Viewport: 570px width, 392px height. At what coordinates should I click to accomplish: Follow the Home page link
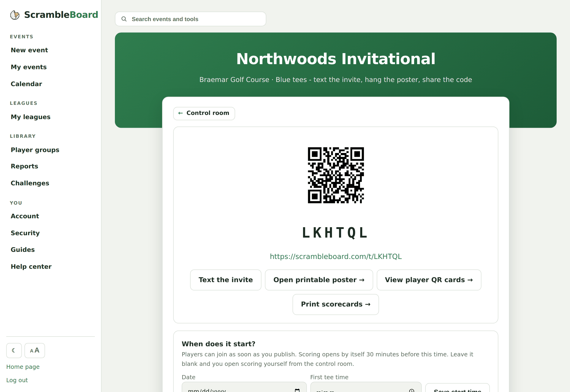pyautogui.click(x=23, y=367)
